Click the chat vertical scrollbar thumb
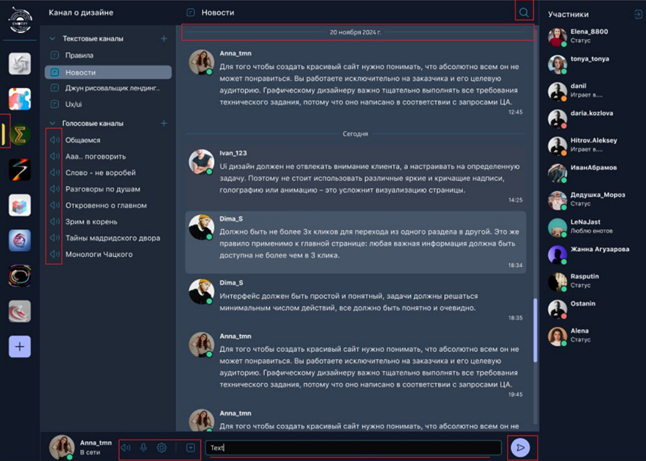 click(x=535, y=330)
